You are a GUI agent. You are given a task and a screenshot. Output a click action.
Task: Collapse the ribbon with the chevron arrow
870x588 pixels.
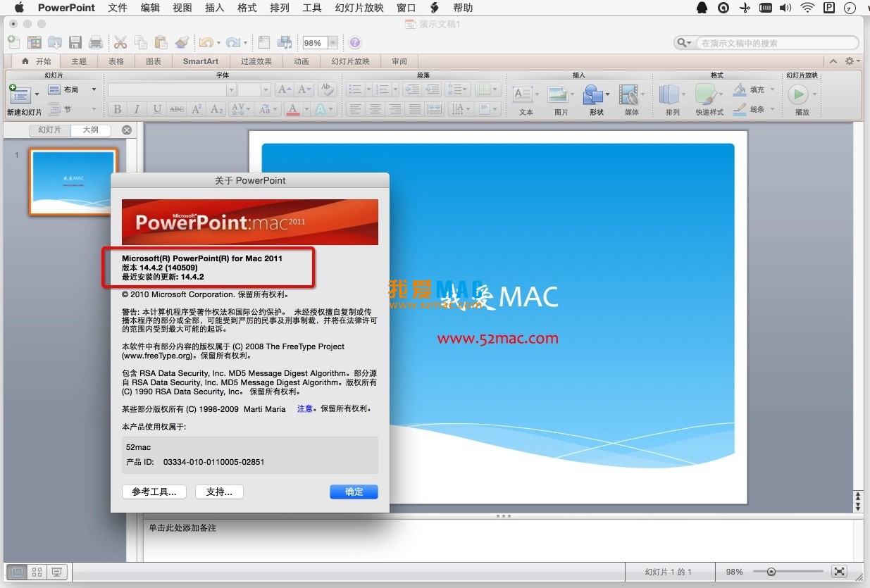point(833,61)
